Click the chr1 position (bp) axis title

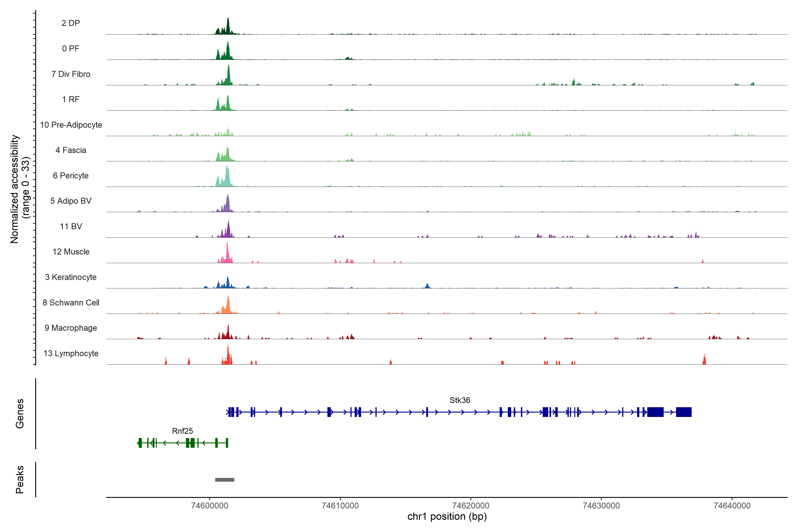pos(447,517)
